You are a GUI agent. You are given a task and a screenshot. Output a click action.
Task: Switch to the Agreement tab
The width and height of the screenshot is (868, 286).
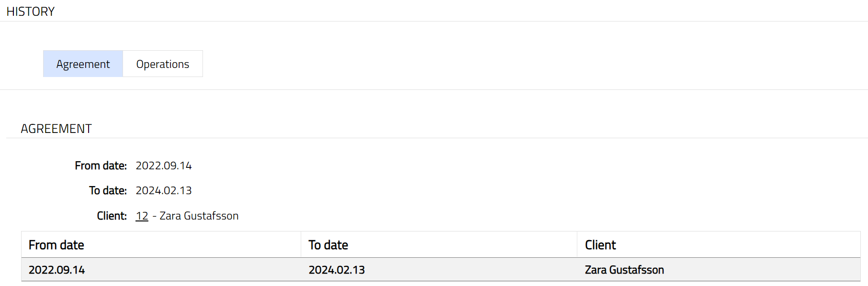(83, 64)
